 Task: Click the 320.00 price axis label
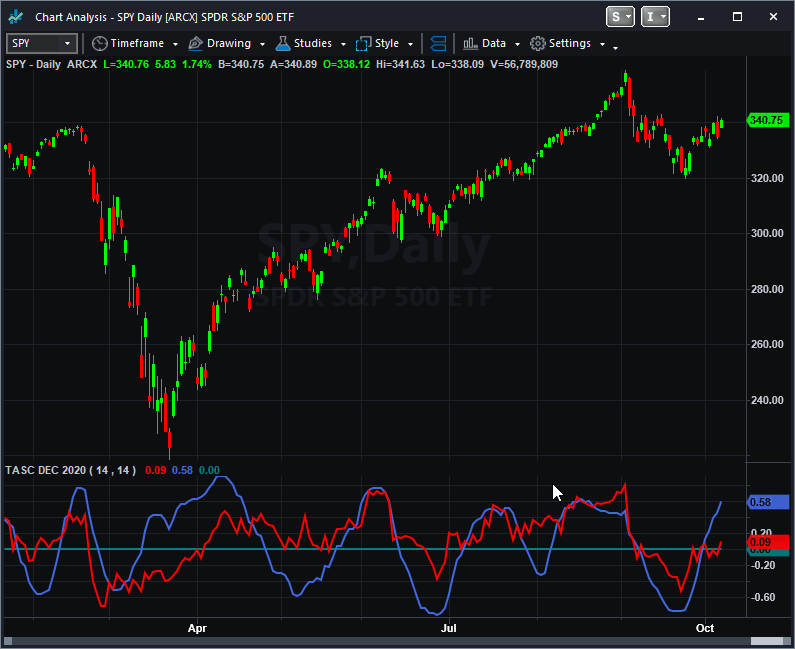[x=767, y=178]
